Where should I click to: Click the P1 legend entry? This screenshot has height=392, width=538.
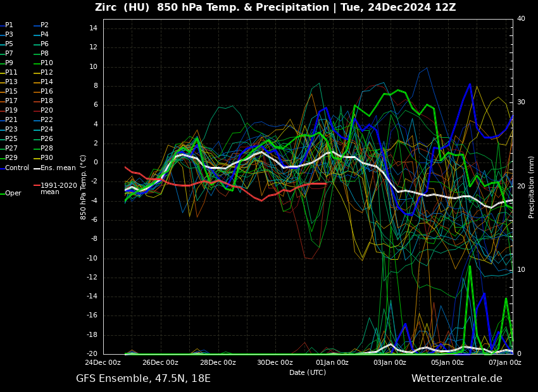click(x=9, y=25)
